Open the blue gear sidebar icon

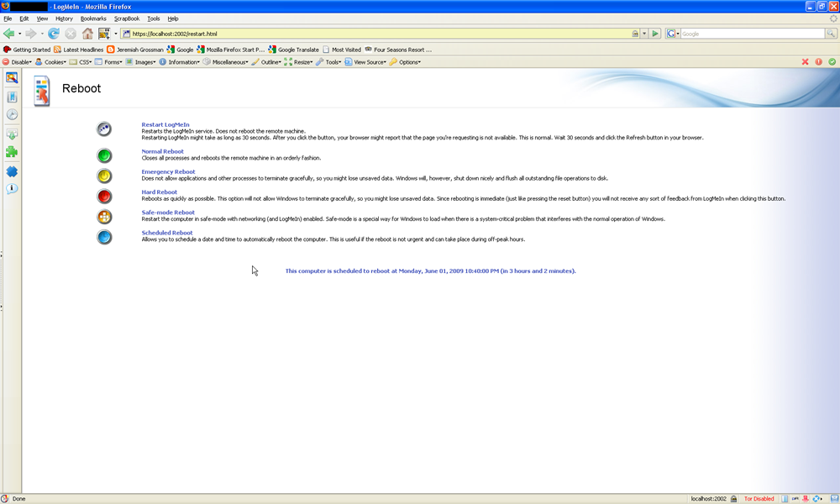point(11,171)
